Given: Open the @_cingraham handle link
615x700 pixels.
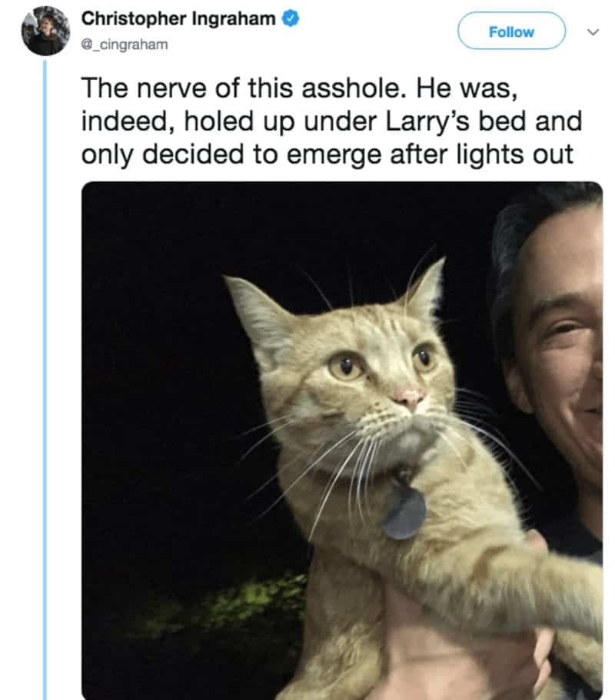Looking at the screenshot, I should pyautogui.click(x=125, y=45).
